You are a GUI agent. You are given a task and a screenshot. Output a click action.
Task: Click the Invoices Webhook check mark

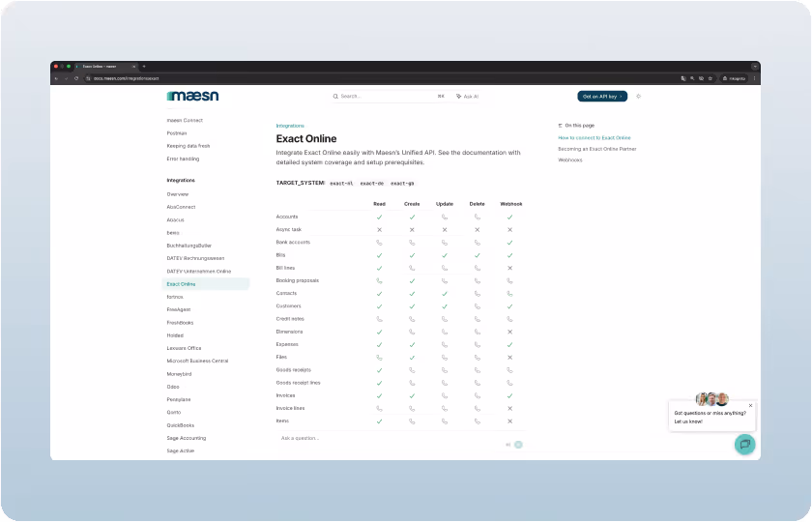pos(510,395)
